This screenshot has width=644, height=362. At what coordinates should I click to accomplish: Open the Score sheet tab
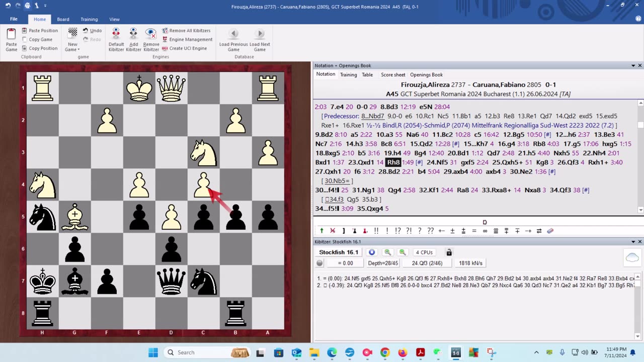(x=393, y=74)
